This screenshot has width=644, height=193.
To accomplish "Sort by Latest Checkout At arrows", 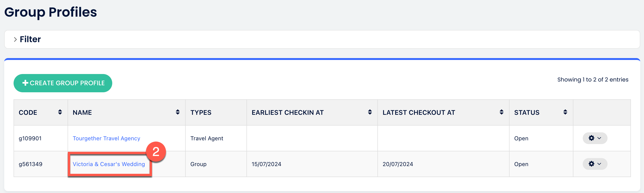I will 502,112.
